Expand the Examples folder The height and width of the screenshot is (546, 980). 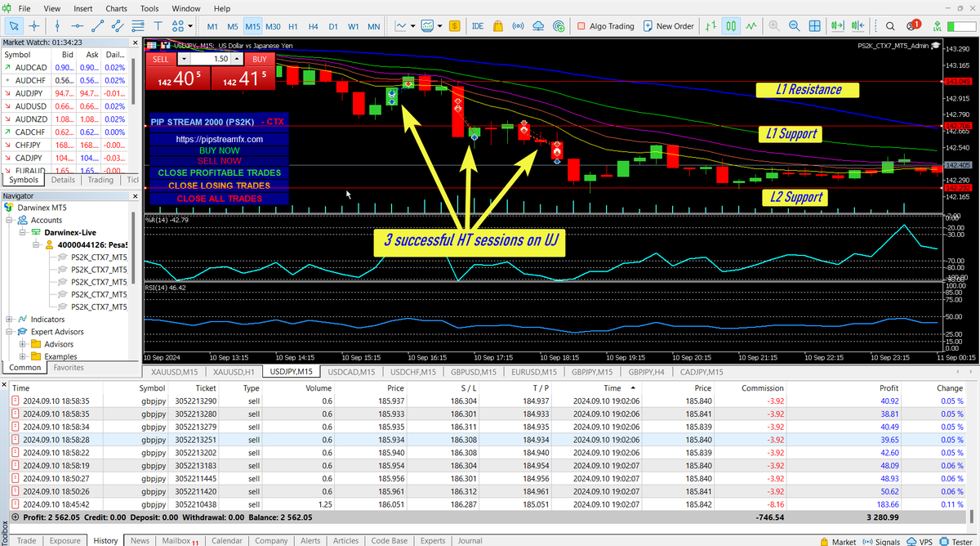(x=23, y=356)
